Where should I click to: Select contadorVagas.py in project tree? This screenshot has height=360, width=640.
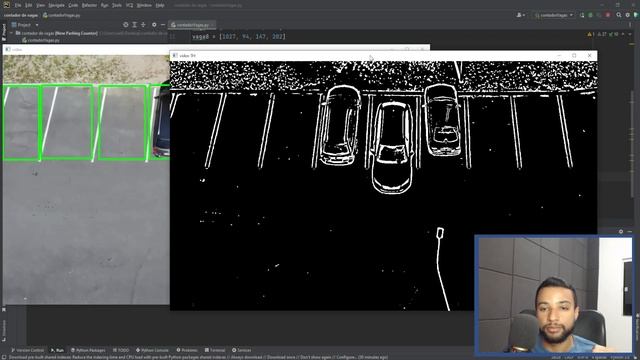(x=41, y=40)
